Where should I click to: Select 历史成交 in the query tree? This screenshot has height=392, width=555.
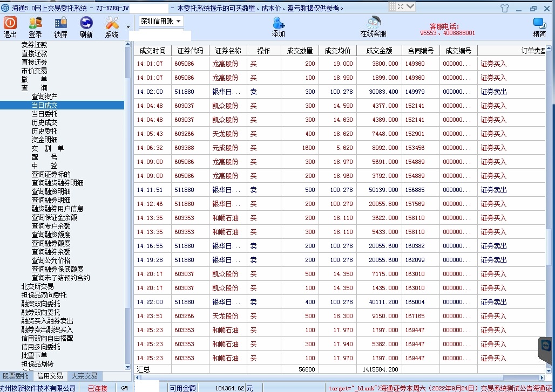pos(44,122)
